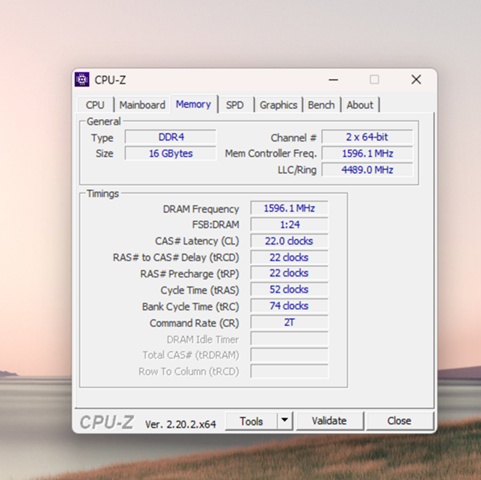Go to the Graphics tab
Viewport: 481px width, 480px height.
[x=278, y=105]
